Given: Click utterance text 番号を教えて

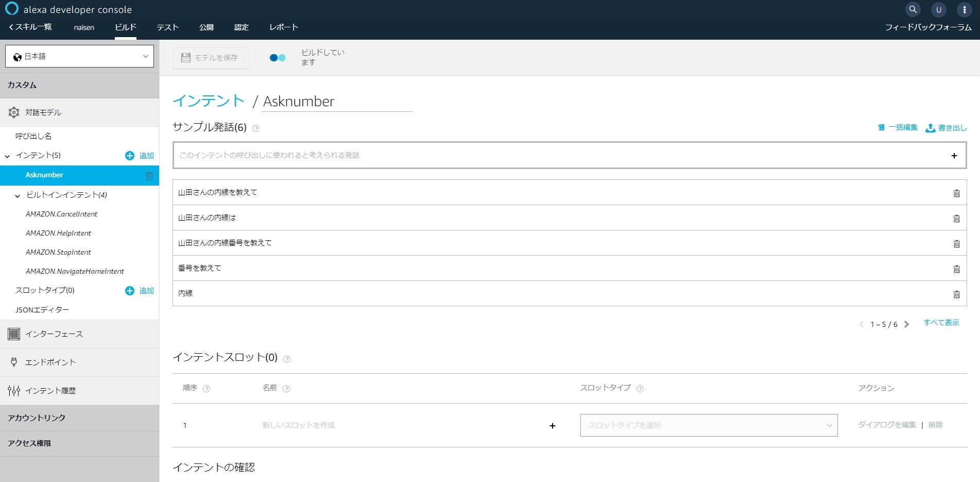Looking at the screenshot, I should click(199, 268).
